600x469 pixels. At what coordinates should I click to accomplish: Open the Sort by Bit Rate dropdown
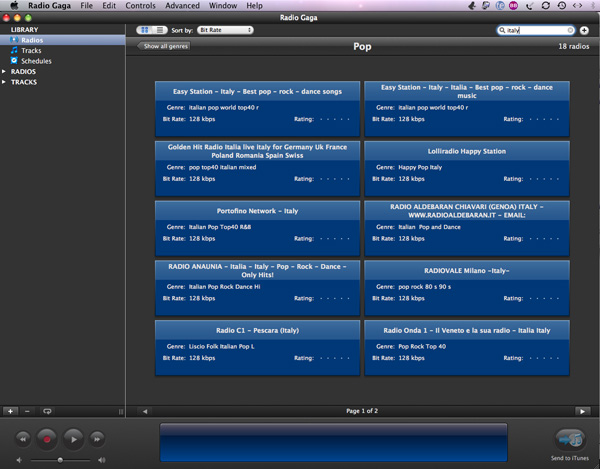tap(225, 30)
